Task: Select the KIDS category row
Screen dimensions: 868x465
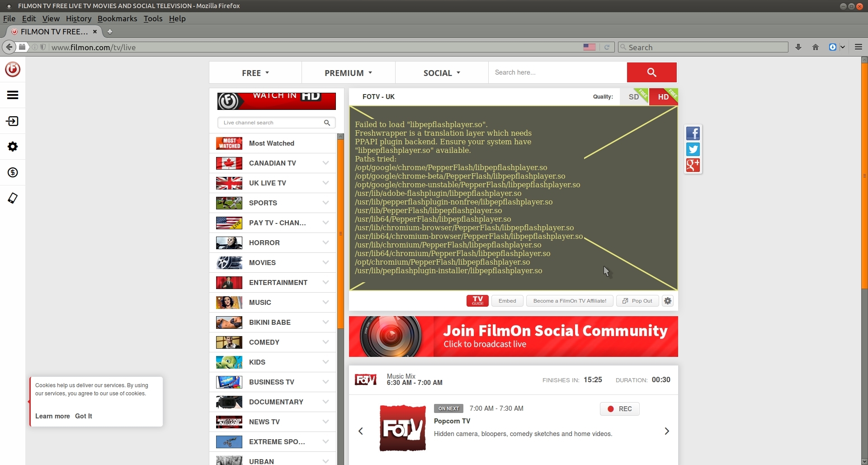Action: [273, 362]
